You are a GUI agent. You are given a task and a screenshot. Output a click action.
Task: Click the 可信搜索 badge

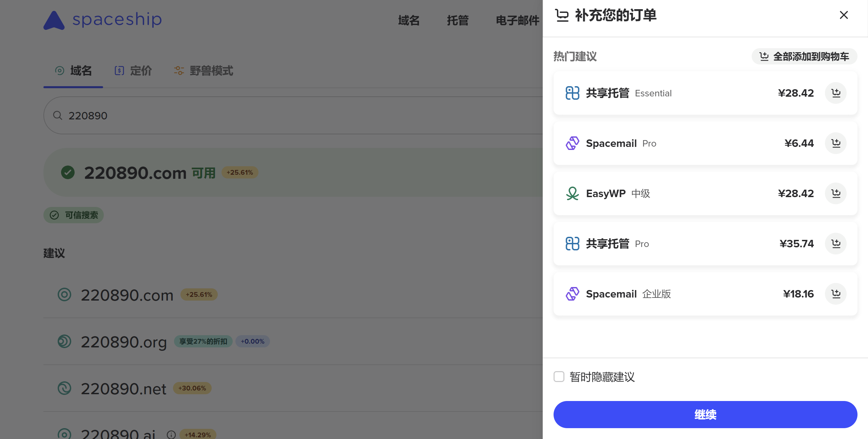[x=74, y=215]
